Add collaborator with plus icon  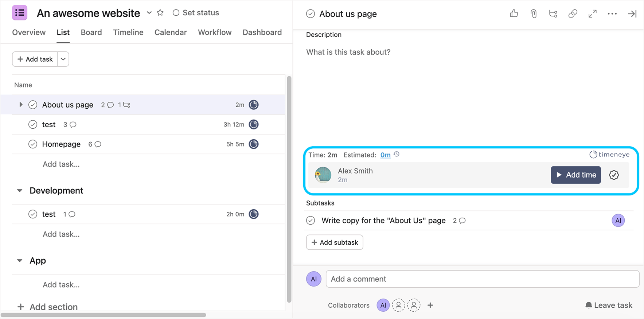click(430, 305)
